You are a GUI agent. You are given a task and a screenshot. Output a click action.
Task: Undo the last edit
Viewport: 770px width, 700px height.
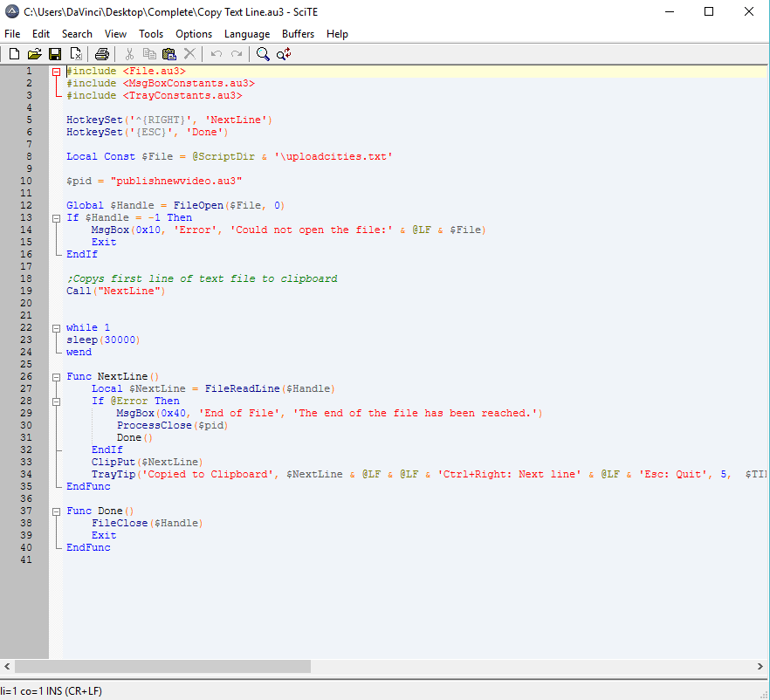[216, 53]
